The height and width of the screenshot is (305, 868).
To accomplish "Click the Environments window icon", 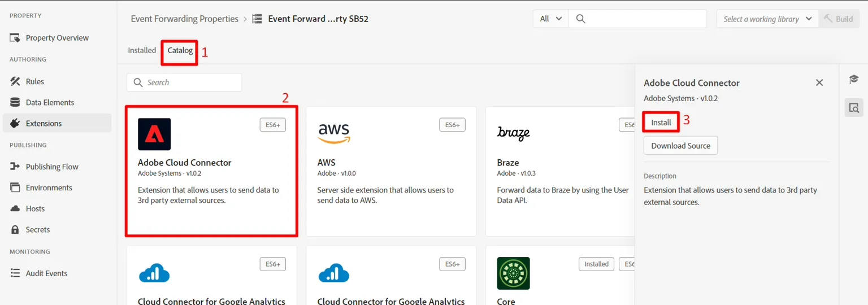I will point(15,188).
